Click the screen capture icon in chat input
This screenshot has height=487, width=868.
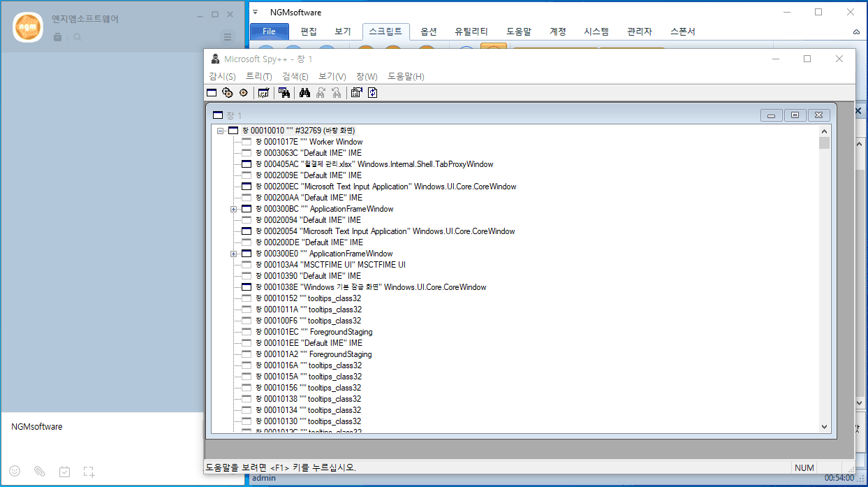click(89, 472)
